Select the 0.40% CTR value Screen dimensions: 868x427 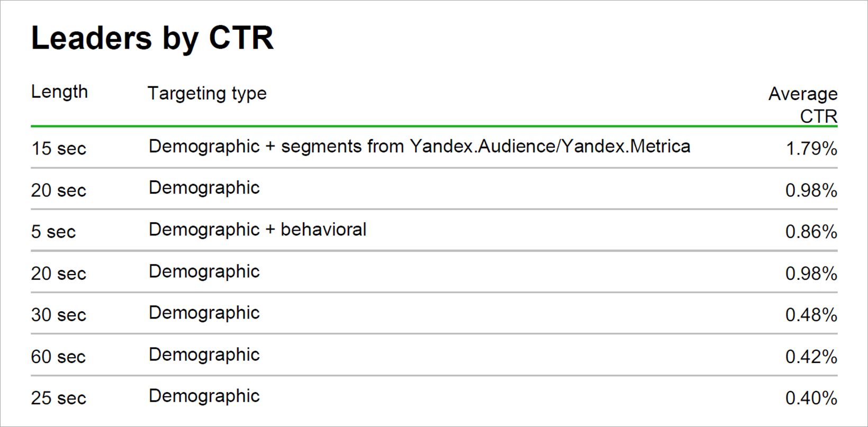coord(811,398)
